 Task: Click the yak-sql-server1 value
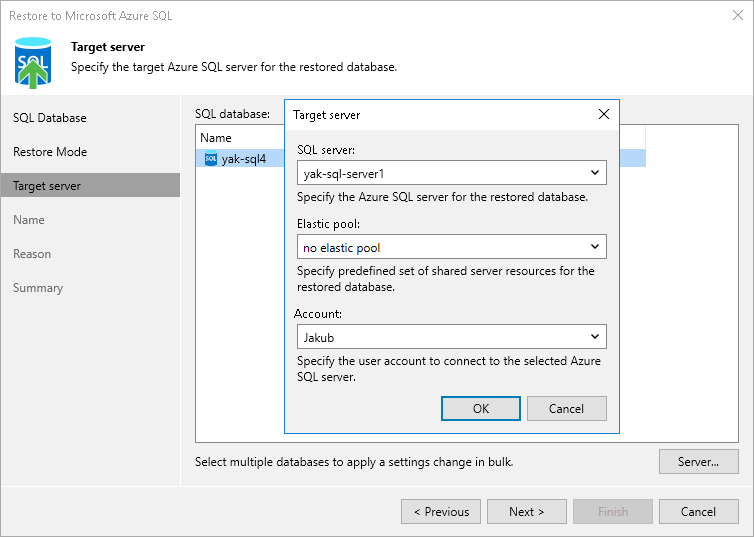click(344, 174)
